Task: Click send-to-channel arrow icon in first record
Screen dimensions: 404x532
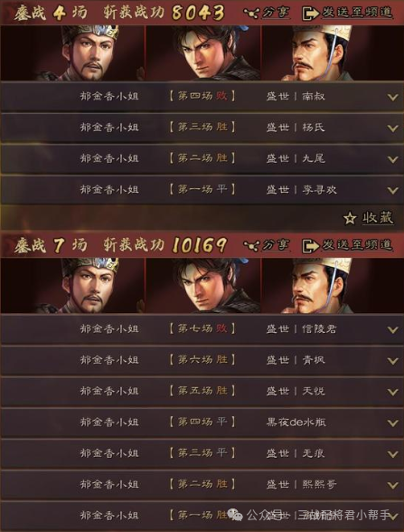Action: [x=311, y=14]
